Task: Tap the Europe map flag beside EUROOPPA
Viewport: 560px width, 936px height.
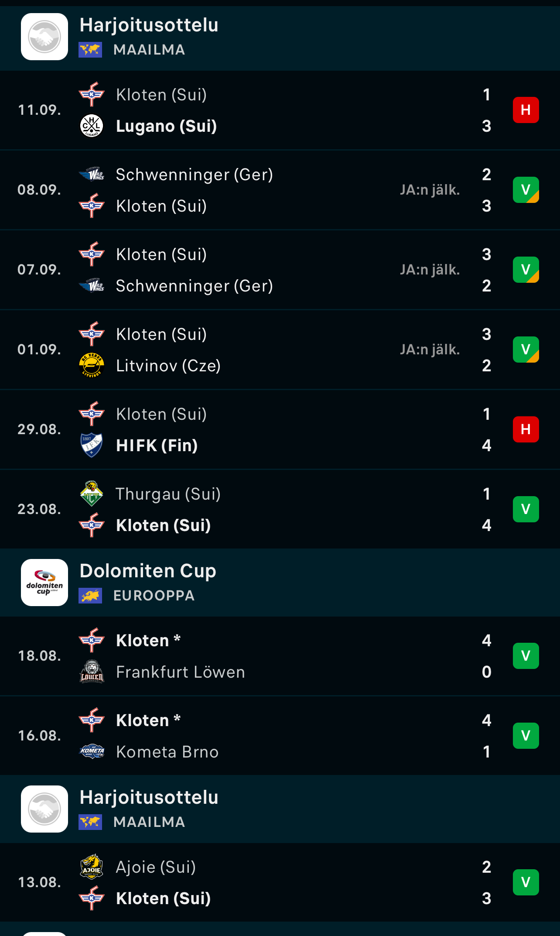Action: click(90, 596)
